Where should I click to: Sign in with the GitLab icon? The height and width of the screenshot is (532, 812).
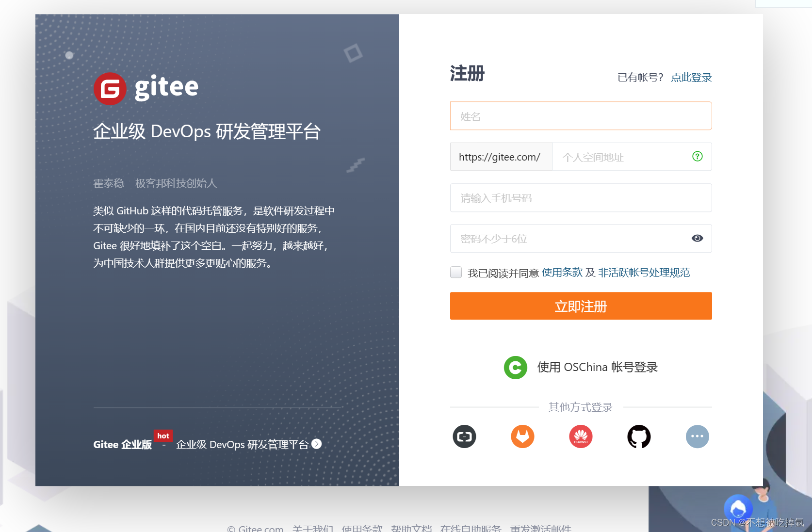(x=522, y=436)
